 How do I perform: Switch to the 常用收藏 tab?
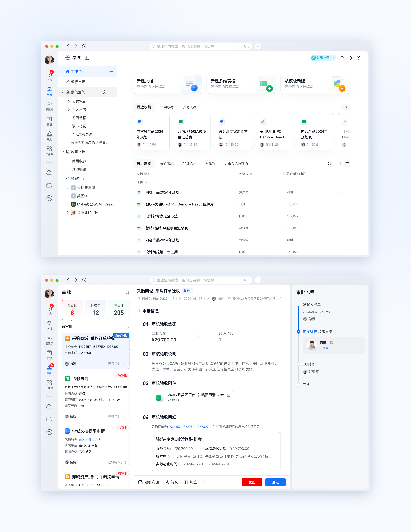coord(167,107)
